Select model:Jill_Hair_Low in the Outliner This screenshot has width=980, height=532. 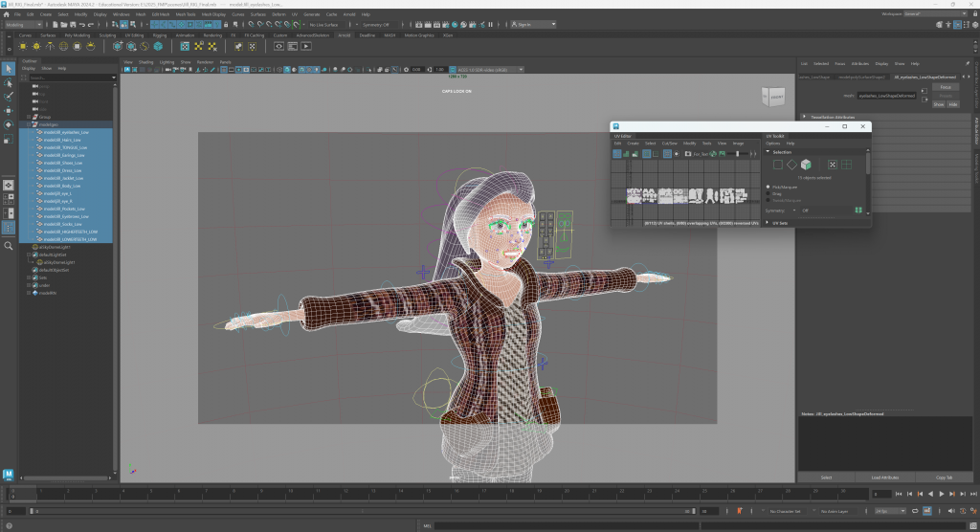tap(63, 140)
